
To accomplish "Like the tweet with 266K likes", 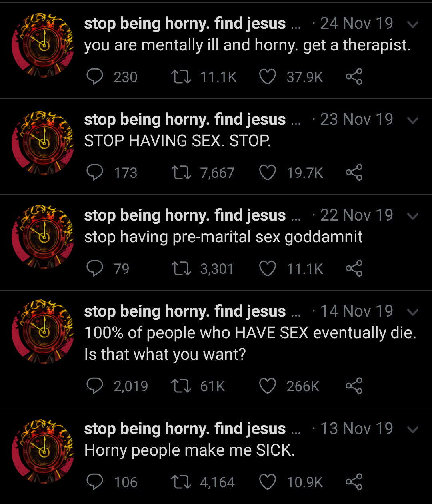I will click(268, 386).
